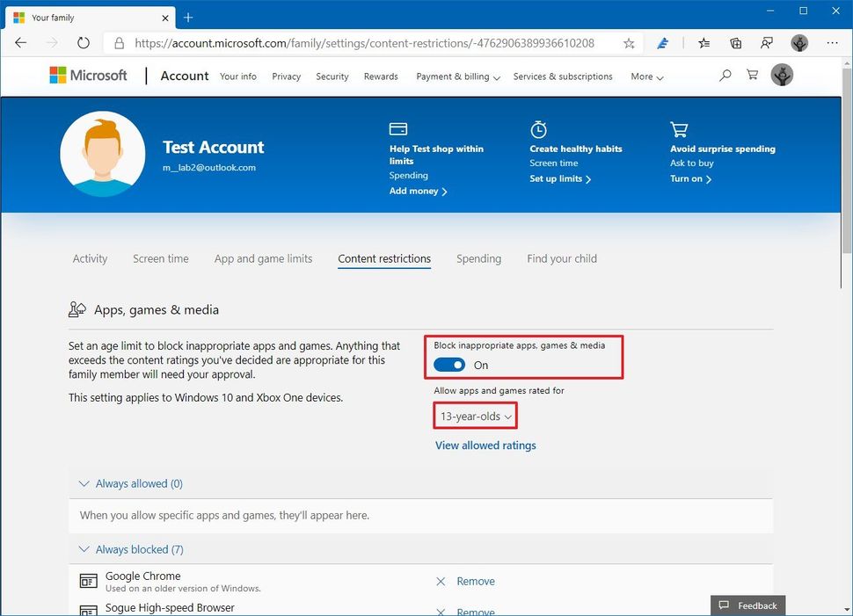The image size is (853, 616).
Task: Click the cart icon above Avoid surprise spending
Action: coord(678,128)
